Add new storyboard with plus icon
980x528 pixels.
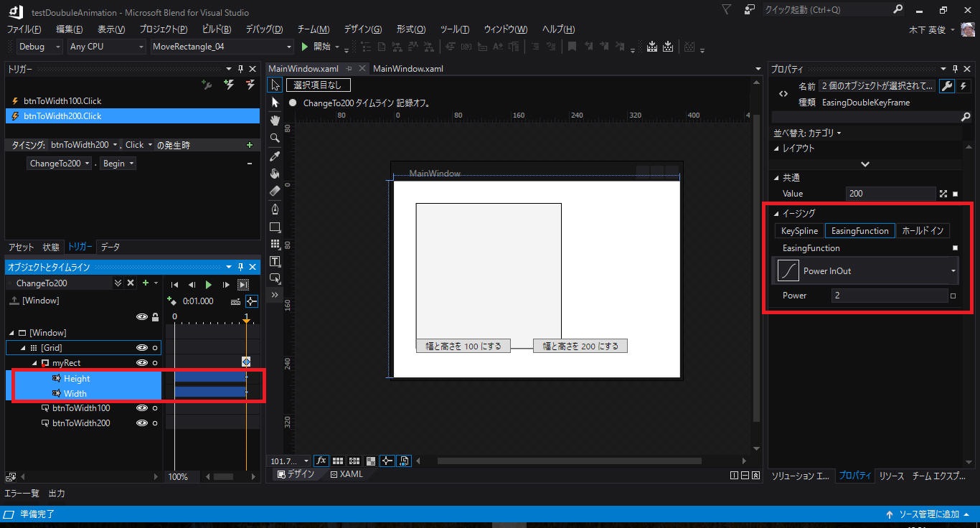coord(146,283)
